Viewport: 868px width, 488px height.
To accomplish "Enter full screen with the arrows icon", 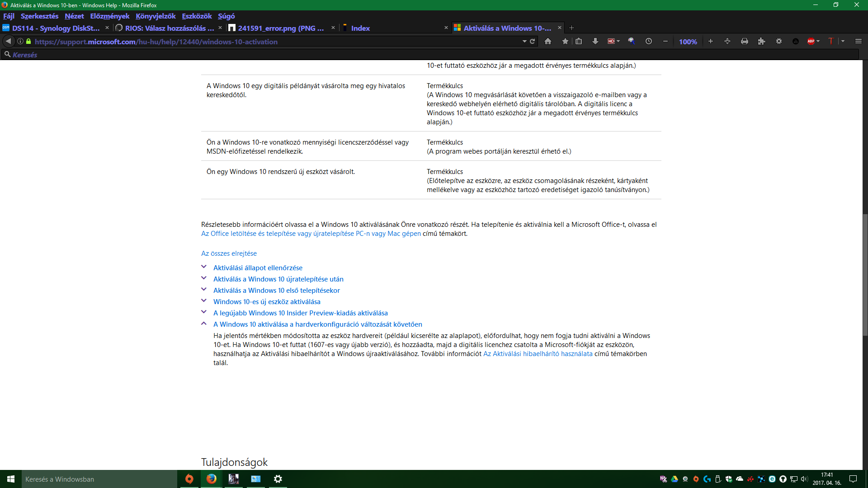I will pos(727,41).
